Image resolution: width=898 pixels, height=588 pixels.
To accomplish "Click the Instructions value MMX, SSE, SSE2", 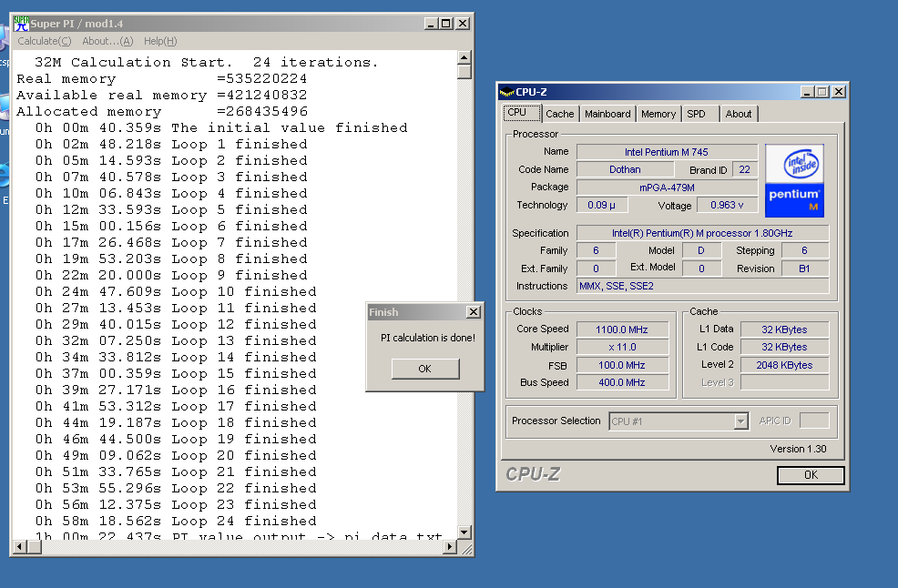I will tap(702, 286).
